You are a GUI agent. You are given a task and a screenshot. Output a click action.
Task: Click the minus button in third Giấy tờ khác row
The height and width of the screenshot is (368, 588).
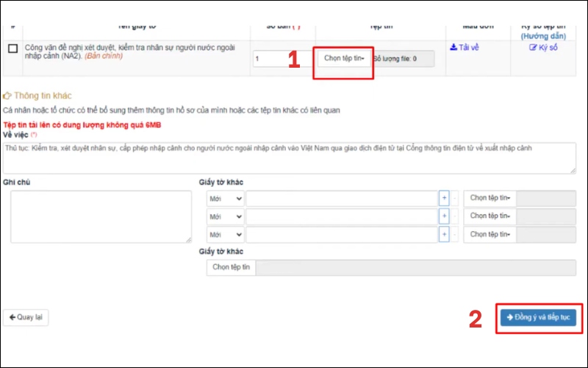454,236
